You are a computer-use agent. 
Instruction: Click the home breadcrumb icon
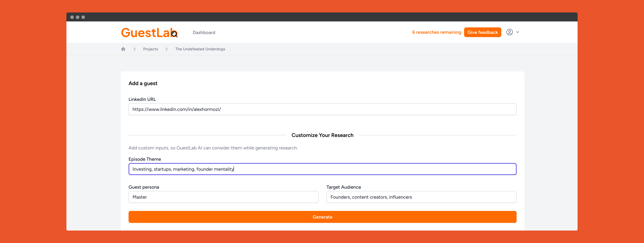click(123, 49)
